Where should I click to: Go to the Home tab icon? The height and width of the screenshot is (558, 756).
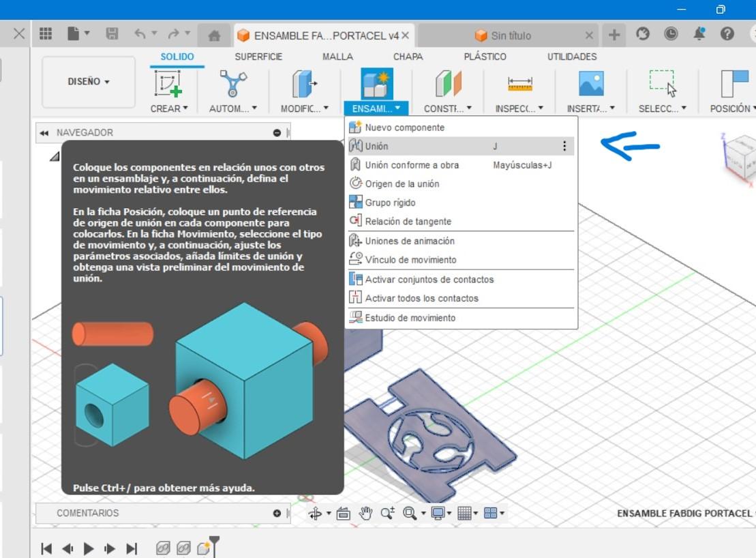[214, 35]
